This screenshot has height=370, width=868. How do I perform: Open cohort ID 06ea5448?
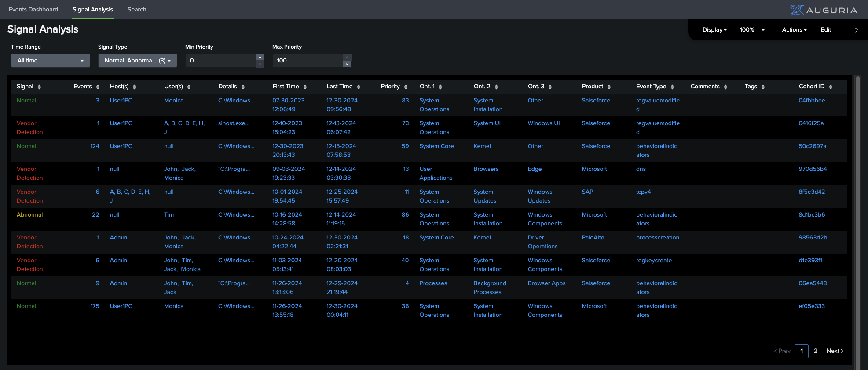(813, 283)
